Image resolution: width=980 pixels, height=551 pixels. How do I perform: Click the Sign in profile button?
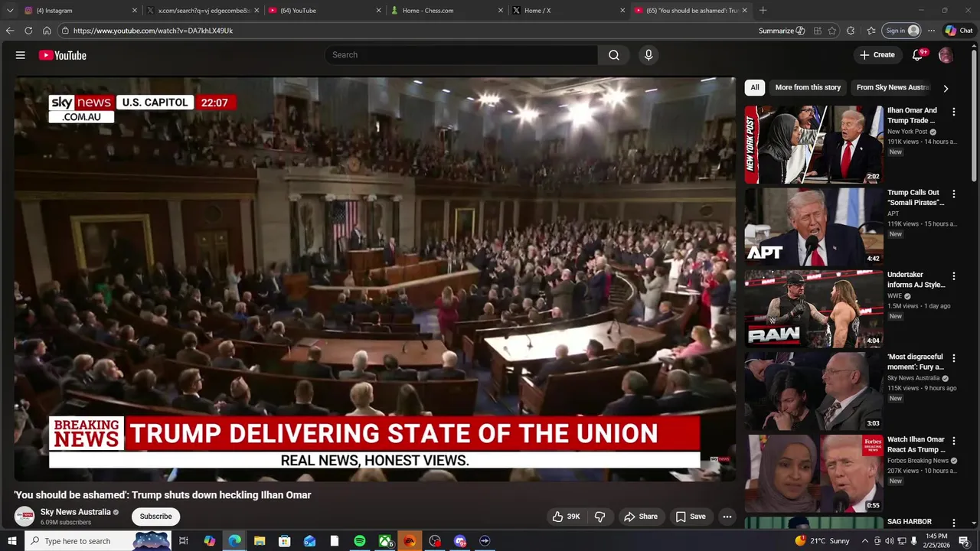pyautogui.click(x=902, y=31)
